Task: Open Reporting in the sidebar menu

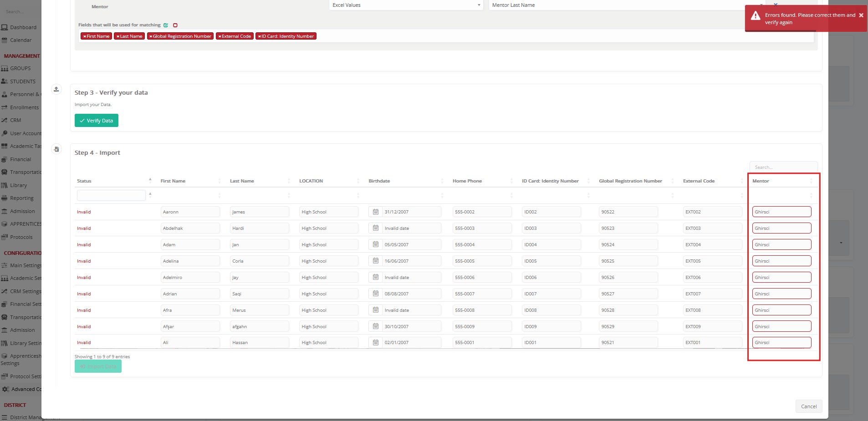Action: click(x=21, y=198)
